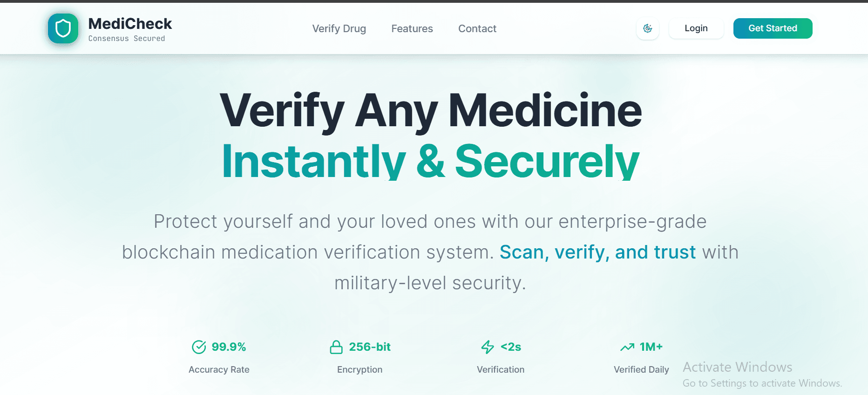This screenshot has height=395, width=868.
Task: Click the Login button
Action: (696, 28)
